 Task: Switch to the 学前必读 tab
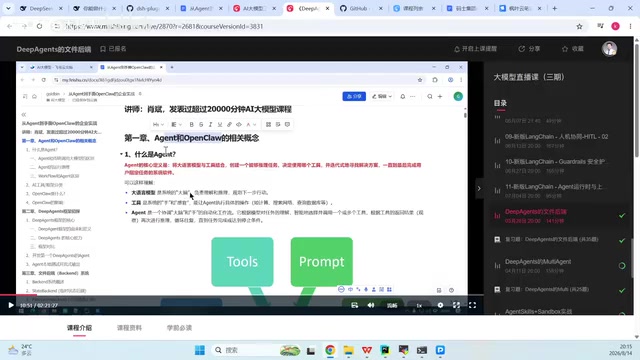coord(179,328)
